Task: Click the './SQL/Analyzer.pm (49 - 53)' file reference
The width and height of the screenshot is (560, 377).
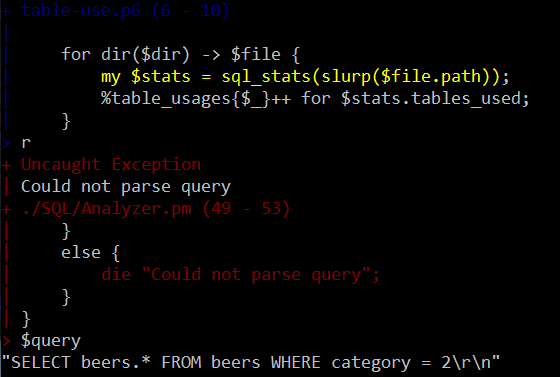Action: 155,208
